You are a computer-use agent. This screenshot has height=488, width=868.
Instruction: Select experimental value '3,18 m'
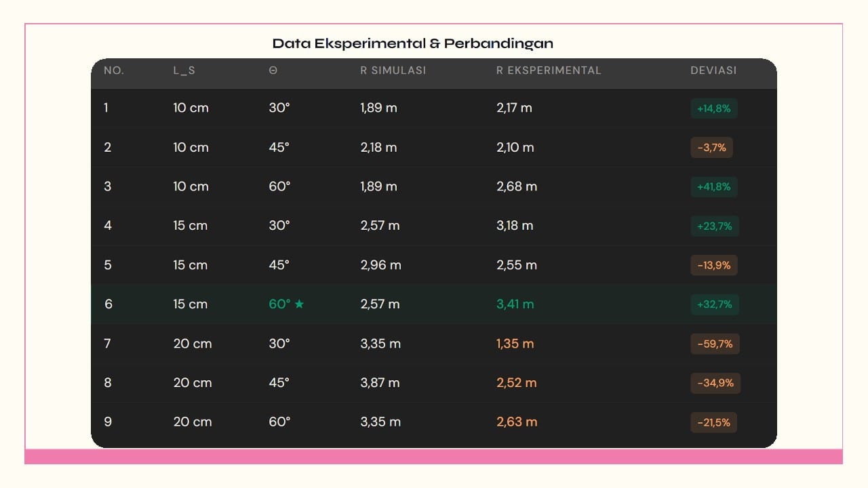pos(515,226)
